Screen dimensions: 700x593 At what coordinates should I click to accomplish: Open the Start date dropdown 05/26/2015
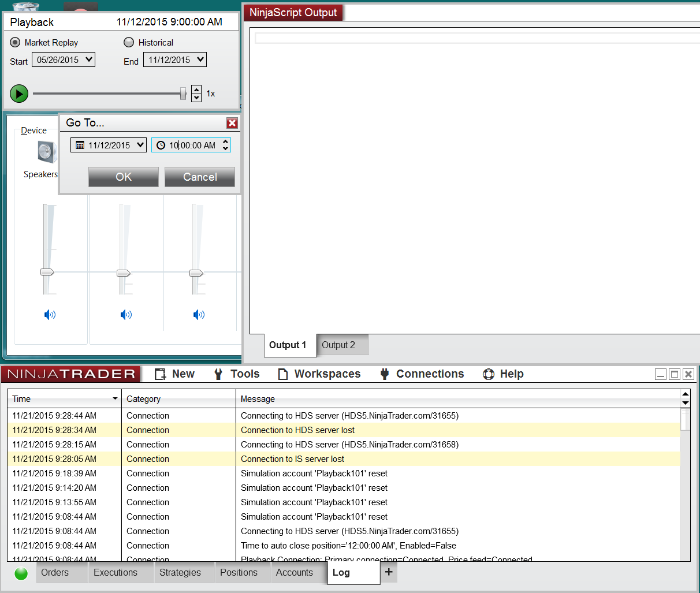coord(64,59)
